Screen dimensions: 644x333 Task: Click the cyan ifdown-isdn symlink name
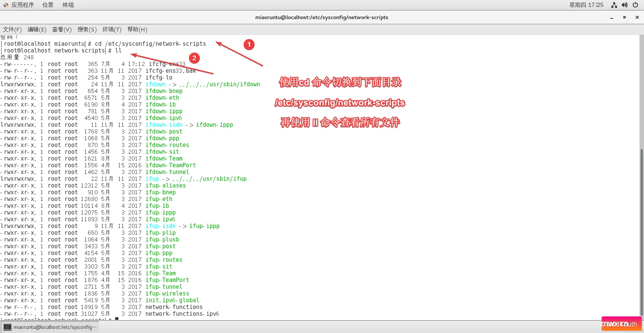click(x=164, y=125)
